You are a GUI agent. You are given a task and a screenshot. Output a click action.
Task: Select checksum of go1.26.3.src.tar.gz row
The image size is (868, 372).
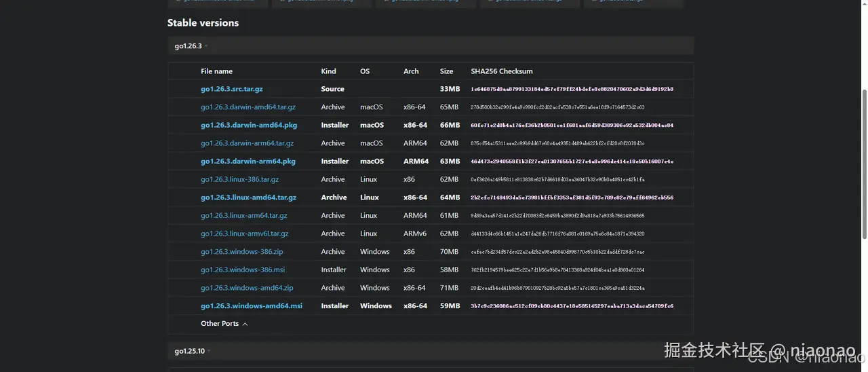click(x=572, y=89)
